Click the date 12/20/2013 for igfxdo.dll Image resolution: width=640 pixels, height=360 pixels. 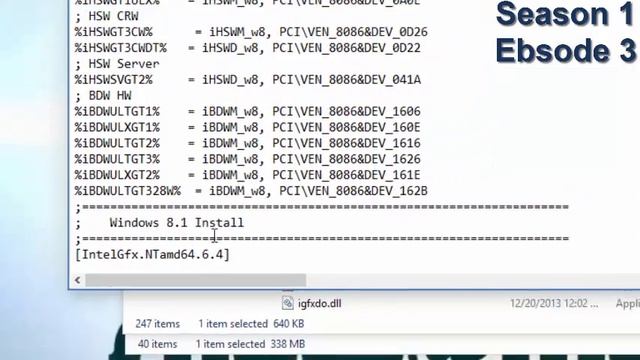(554, 303)
